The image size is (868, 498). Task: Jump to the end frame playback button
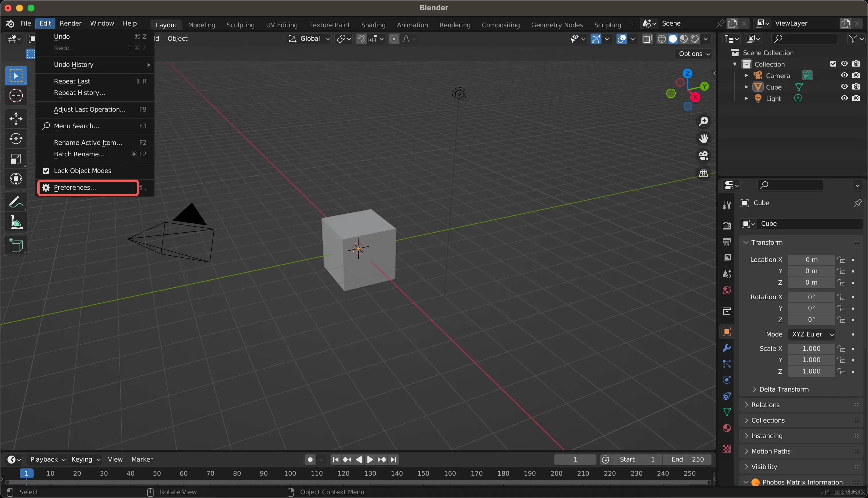pyautogui.click(x=394, y=459)
